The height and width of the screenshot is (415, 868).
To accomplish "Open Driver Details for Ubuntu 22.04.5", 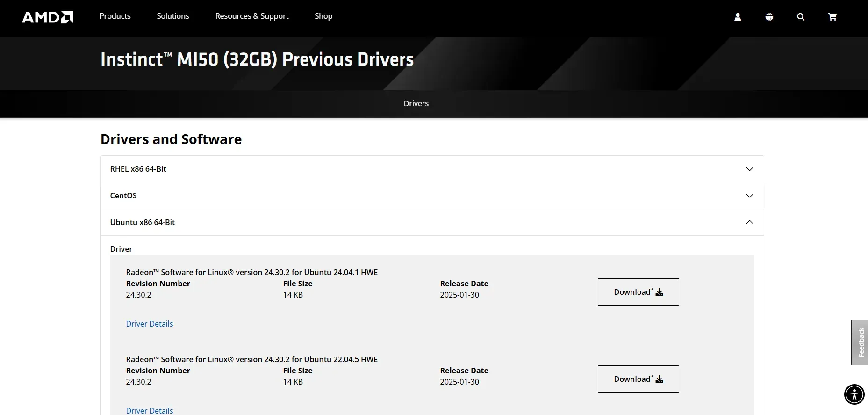I will tap(150, 410).
